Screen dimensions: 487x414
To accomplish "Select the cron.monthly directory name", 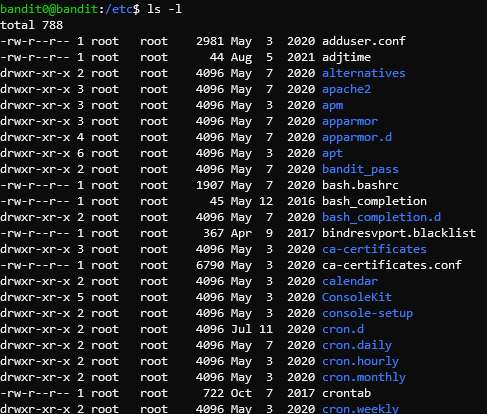I will (364, 377).
